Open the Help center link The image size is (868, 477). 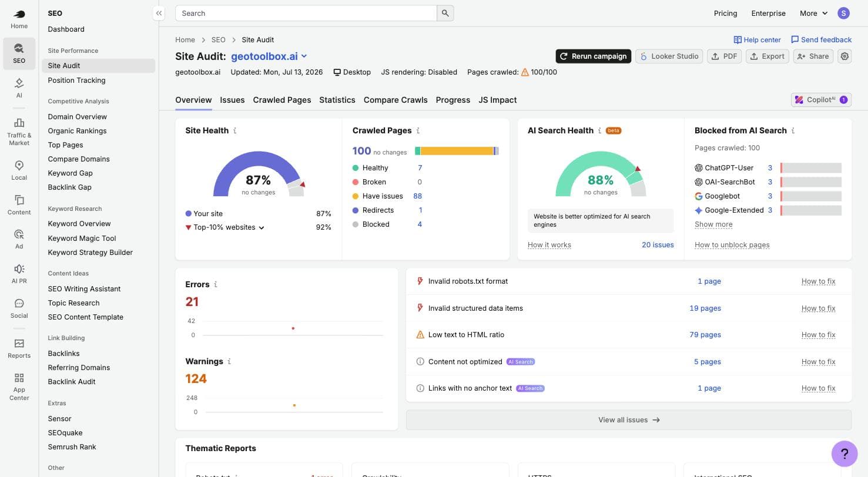(x=757, y=40)
